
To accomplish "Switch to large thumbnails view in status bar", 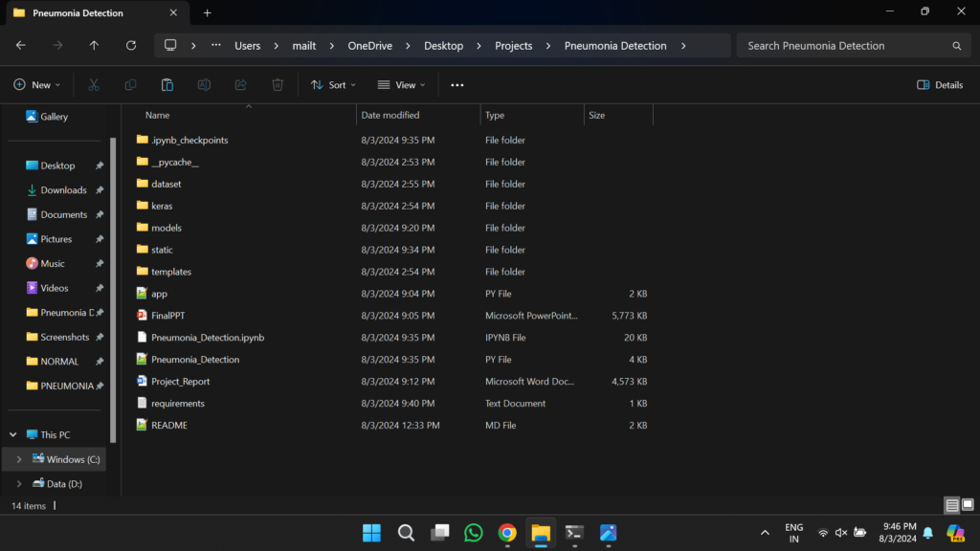I will [967, 505].
